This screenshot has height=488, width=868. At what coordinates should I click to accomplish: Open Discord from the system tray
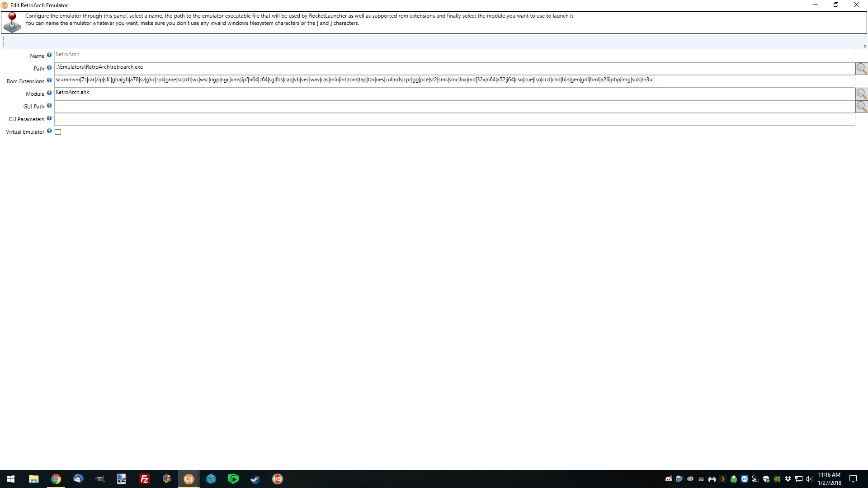pos(669,479)
